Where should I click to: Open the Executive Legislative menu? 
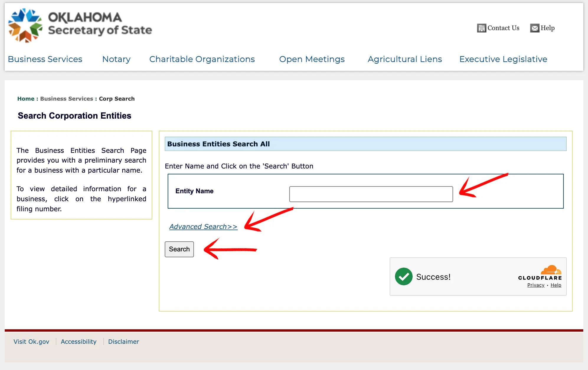pyautogui.click(x=503, y=59)
